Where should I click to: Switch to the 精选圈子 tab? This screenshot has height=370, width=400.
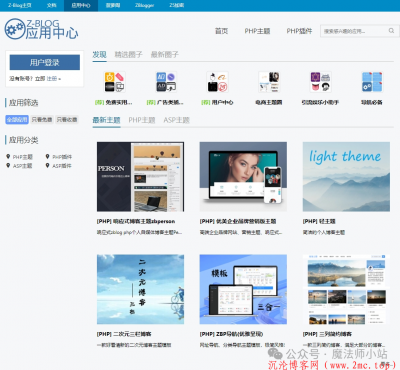(128, 54)
